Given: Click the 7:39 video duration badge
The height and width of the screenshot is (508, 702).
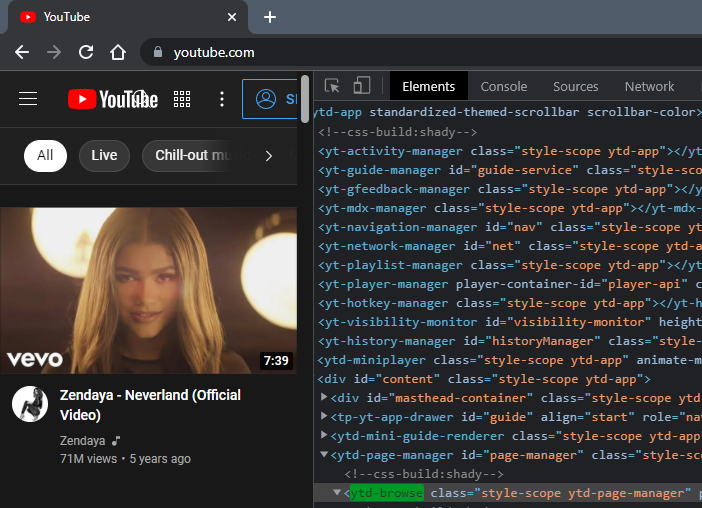Looking at the screenshot, I should tap(276, 361).
